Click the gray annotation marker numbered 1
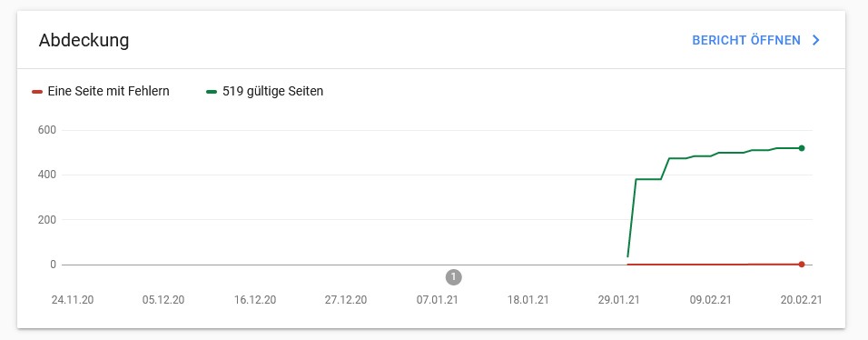The image size is (868, 340). 453,276
